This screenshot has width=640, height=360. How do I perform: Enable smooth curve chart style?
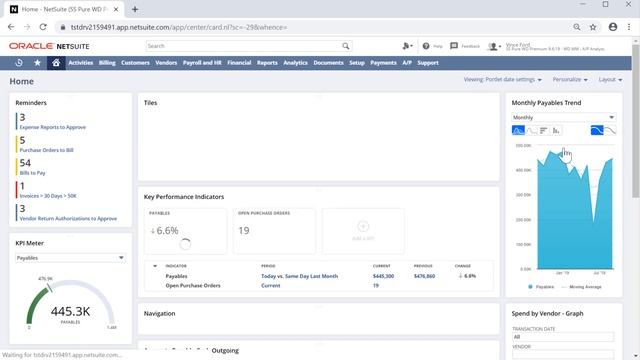click(x=597, y=131)
